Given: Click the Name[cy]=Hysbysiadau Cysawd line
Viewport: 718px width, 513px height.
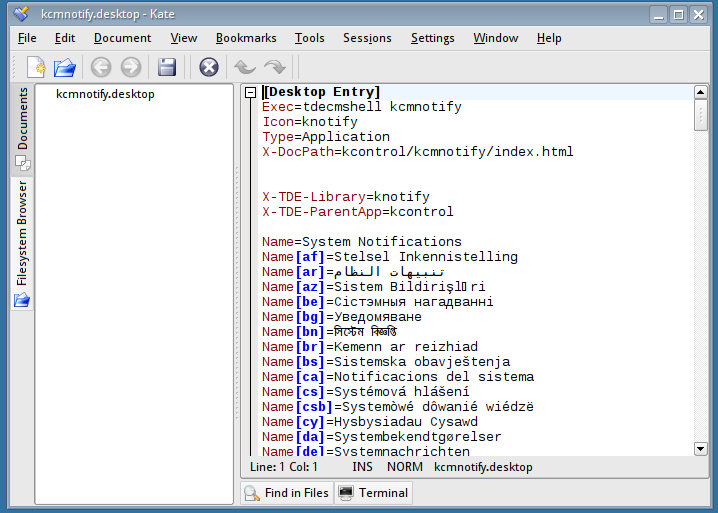Looking at the screenshot, I should [x=370, y=421].
